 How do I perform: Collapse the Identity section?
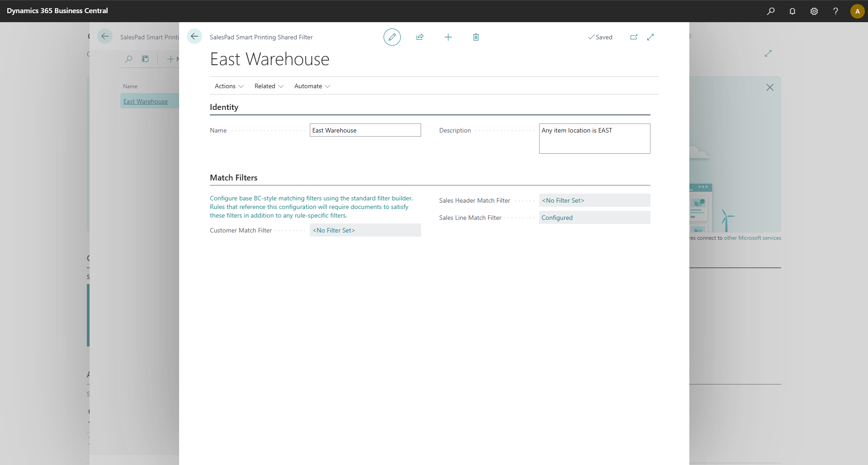coord(224,107)
